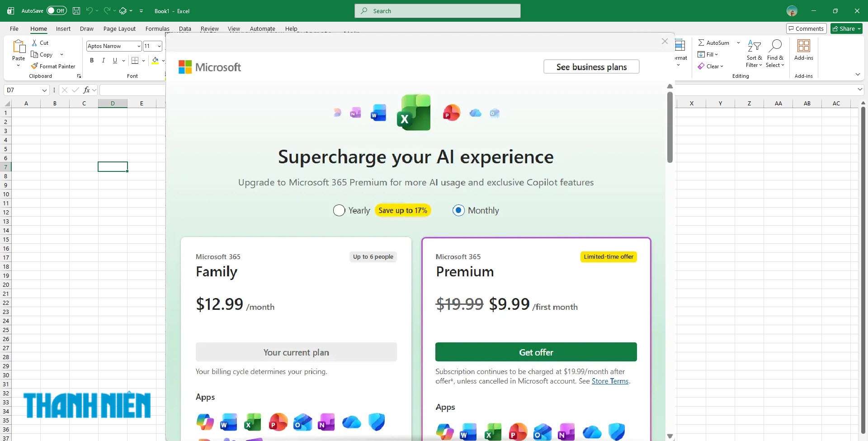
Task: Switch to the Insert tab
Action: [63, 28]
